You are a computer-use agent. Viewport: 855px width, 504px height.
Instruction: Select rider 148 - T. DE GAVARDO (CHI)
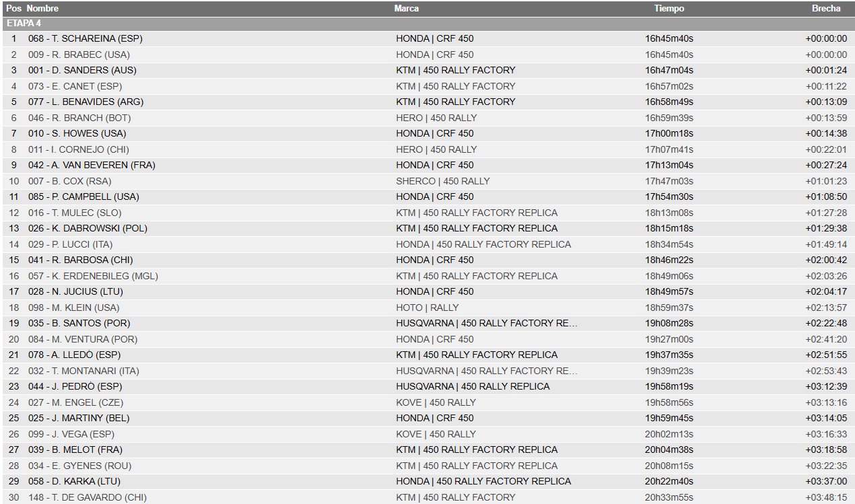87,497
